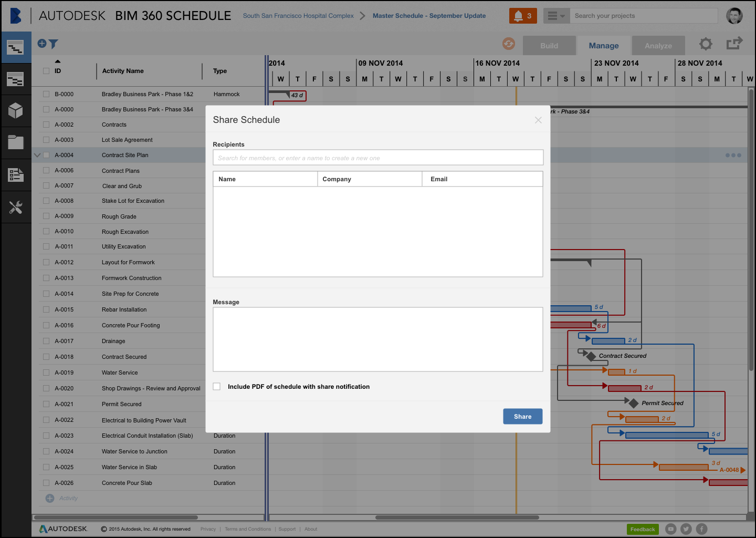The height and width of the screenshot is (538, 756).
Task: Switch to the Build tab
Action: coord(549,46)
